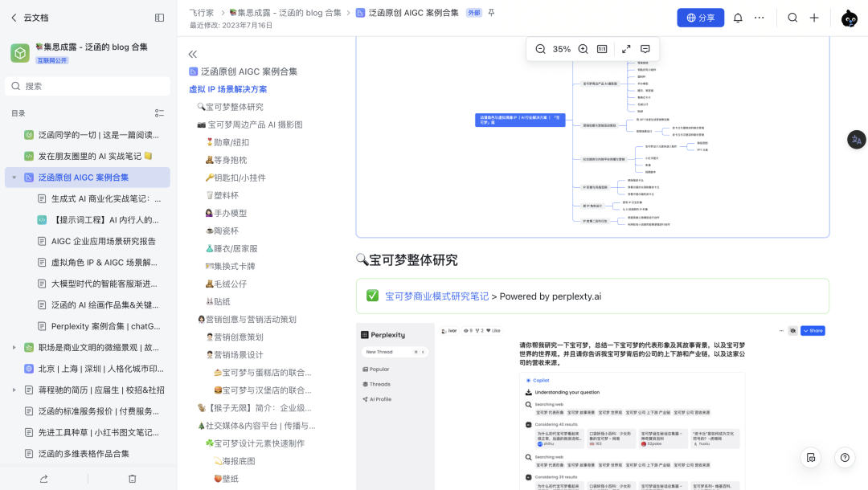
Task: Collapse the outline with double-chevron icon
Action: [x=193, y=54]
